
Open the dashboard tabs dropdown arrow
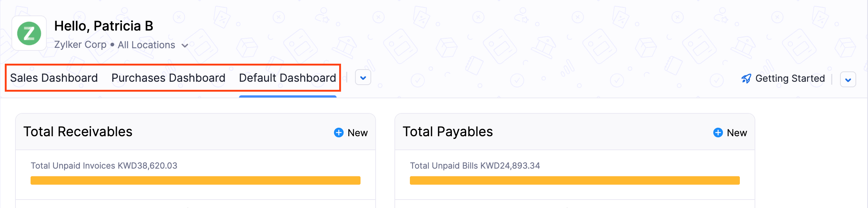coord(363,78)
